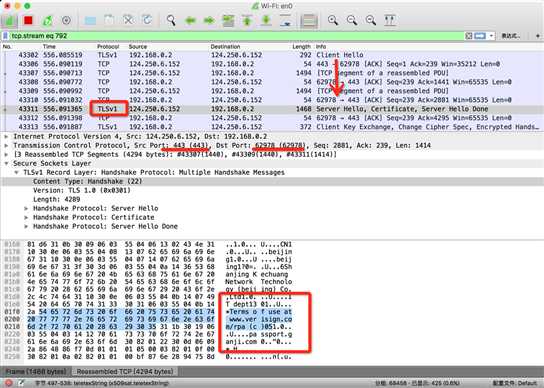Apply the display filter arrow button

(x=480, y=36)
